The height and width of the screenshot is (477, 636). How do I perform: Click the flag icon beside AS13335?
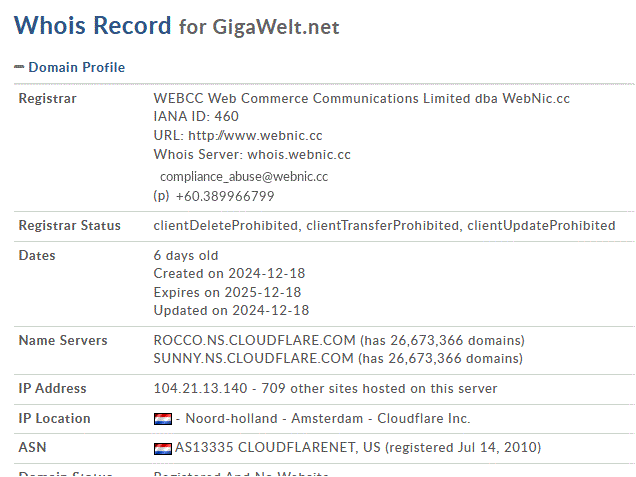click(x=163, y=448)
